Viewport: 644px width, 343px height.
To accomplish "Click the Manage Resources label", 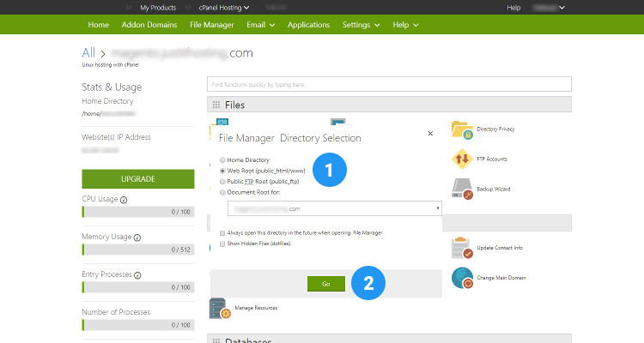I will tap(256, 308).
